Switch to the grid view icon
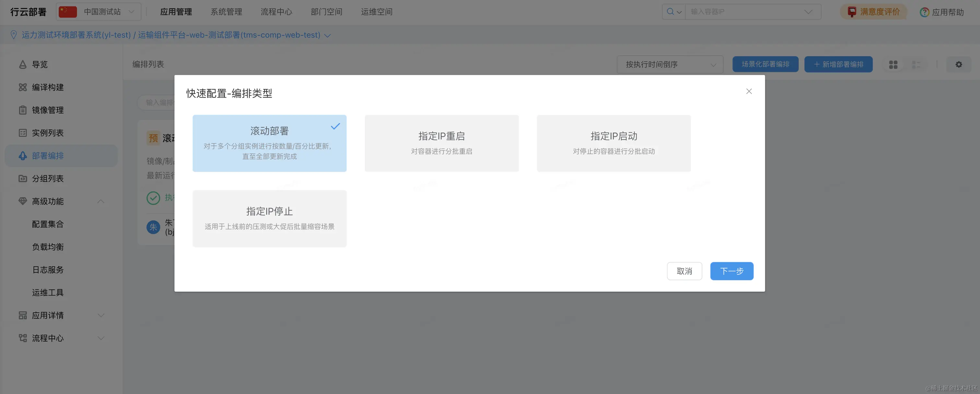This screenshot has width=980, height=394. click(x=893, y=65)
